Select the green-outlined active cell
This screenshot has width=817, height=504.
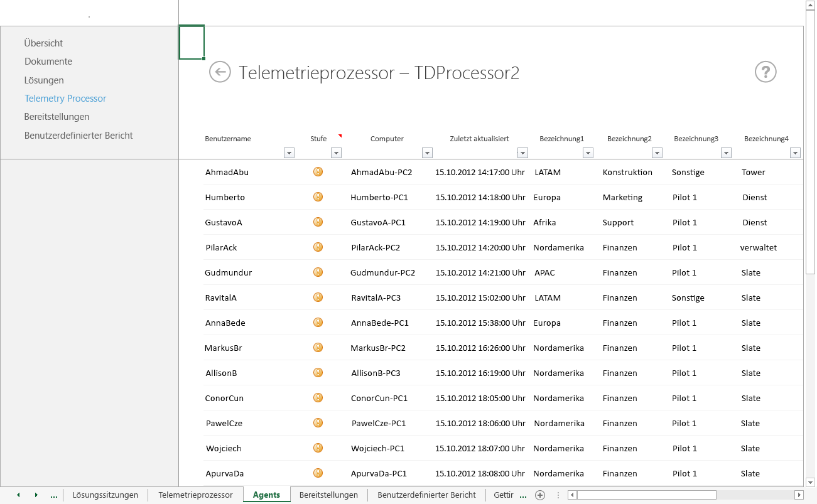(192, 43)
